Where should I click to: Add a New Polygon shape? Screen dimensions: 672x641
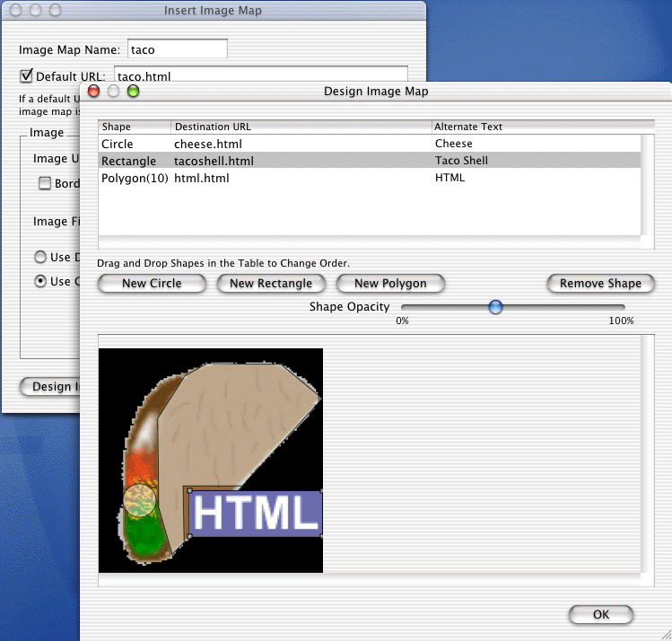pyautogui.click(x=390, y=284)
